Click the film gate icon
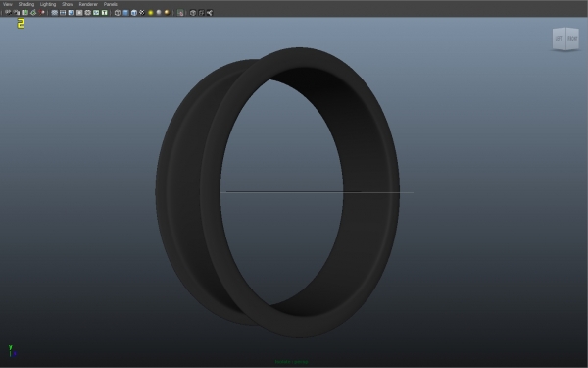 pyautogui.click(x=63, y=13)
